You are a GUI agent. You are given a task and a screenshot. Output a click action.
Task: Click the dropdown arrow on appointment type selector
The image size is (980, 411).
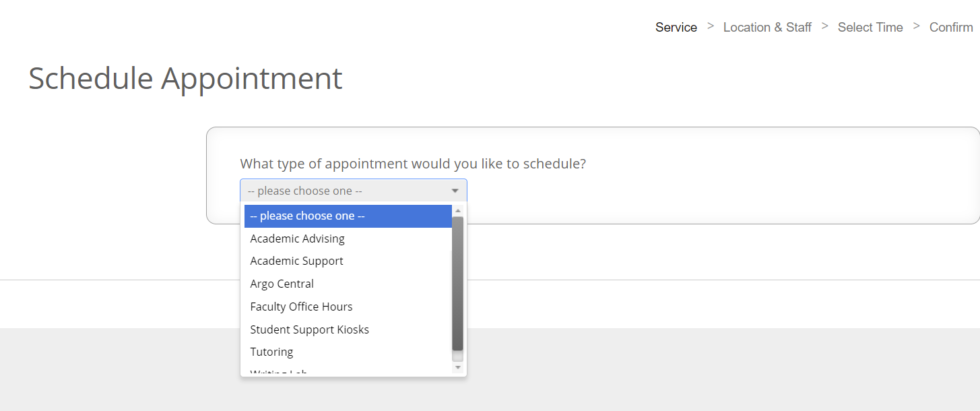455,191
